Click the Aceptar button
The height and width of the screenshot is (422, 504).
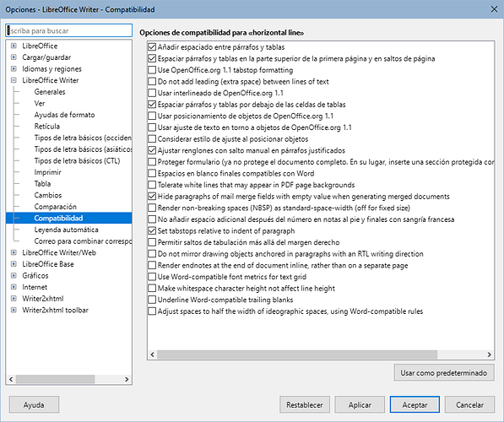(x=415, y=404)
